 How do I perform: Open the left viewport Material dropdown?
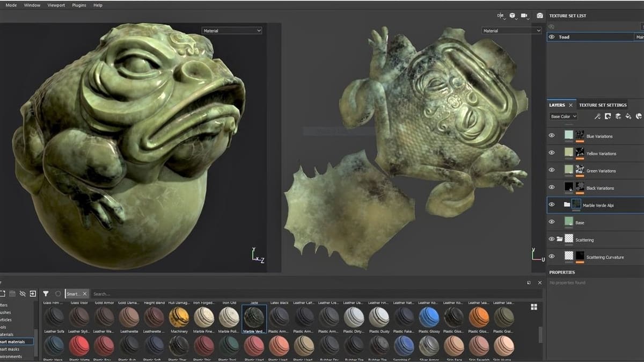(232, 31)
